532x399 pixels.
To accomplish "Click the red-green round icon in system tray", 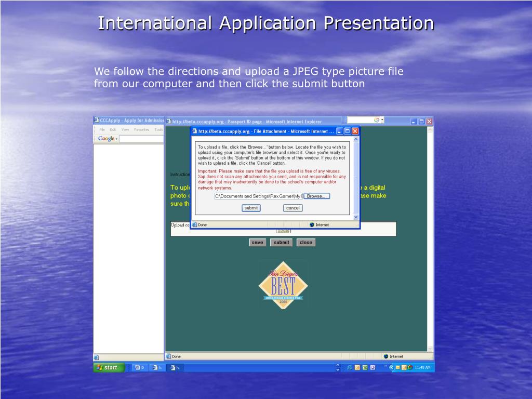I will point(410,367).
